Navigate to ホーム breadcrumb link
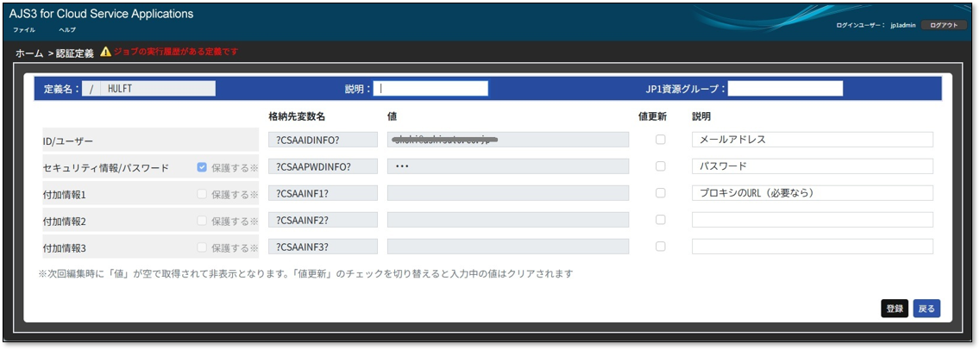980x350 pixels. pyautogui.click(x=29, y=53)
